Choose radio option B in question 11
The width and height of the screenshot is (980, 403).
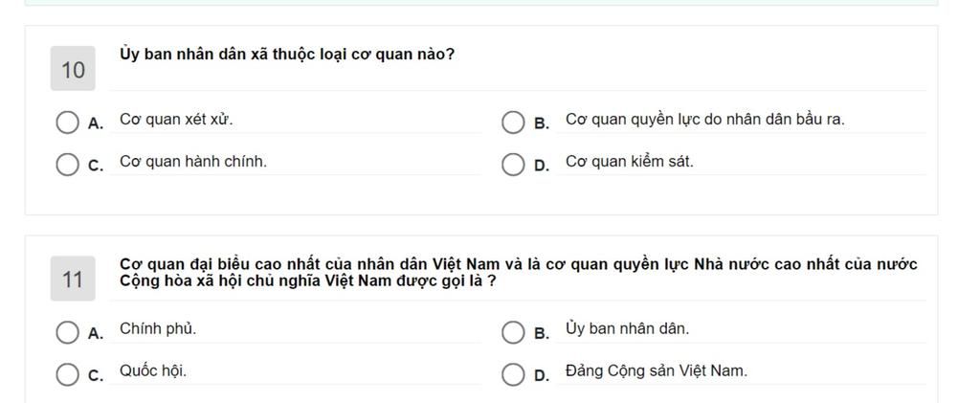tap(514, 332)
